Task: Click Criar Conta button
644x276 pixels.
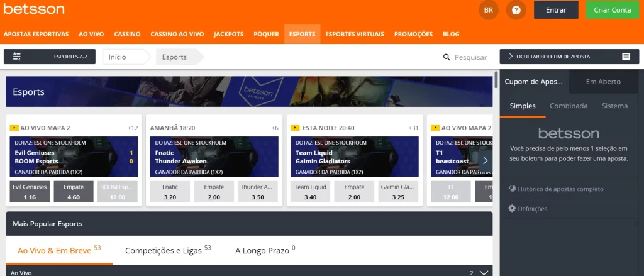Action: 613,10
